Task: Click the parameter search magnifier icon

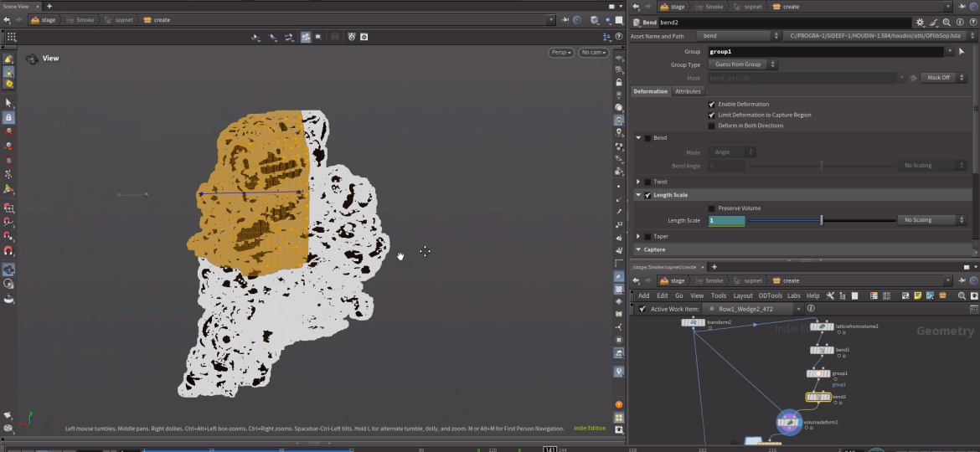Action: [x=946, y=23]
